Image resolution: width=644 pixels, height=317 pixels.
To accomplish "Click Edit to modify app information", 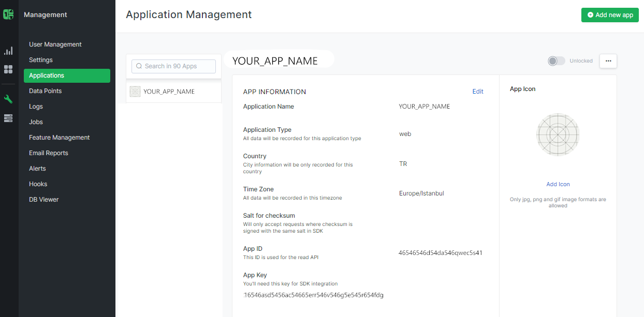I will [477, 92].
